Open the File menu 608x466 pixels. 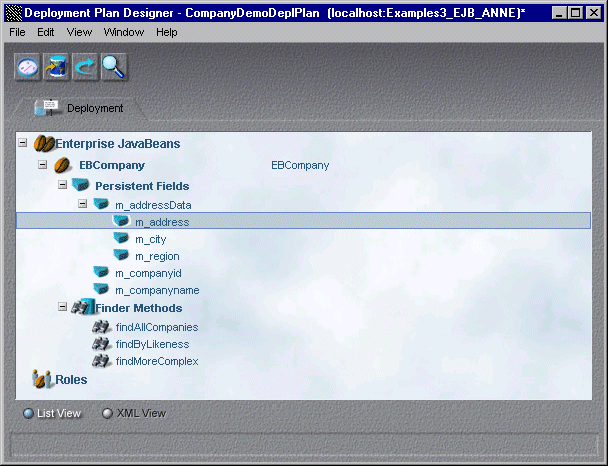click(x=17, y=32)
